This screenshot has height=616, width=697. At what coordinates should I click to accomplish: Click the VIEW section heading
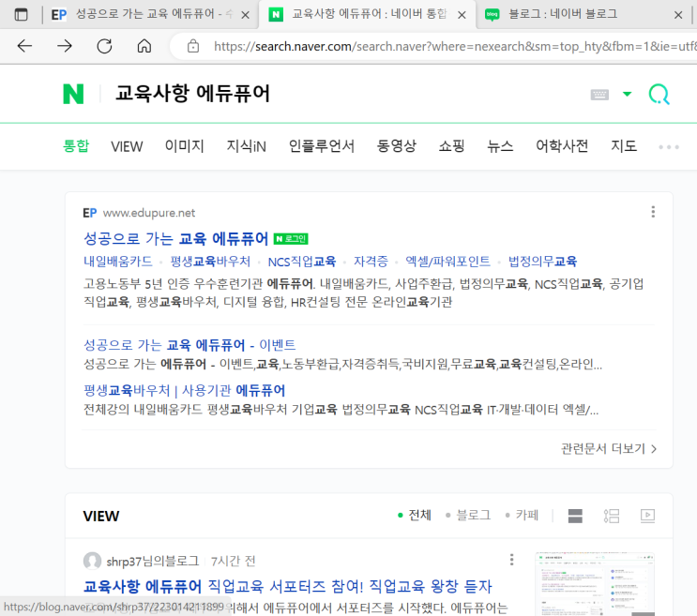point(101,516)
